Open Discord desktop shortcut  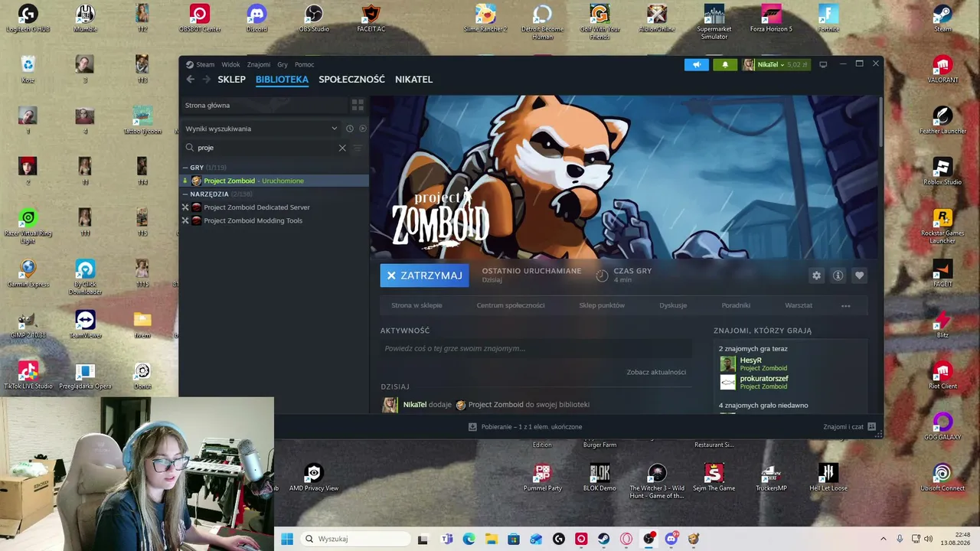pos(256,18)
